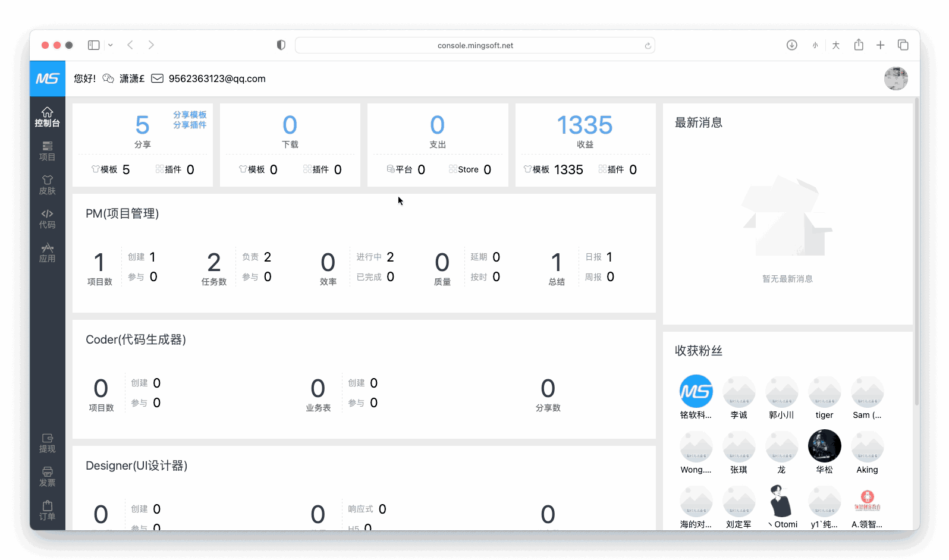Open the 代码 code icon
This screenshot has width=949, height=560.
pyautogui.click(x=47, y=219)
